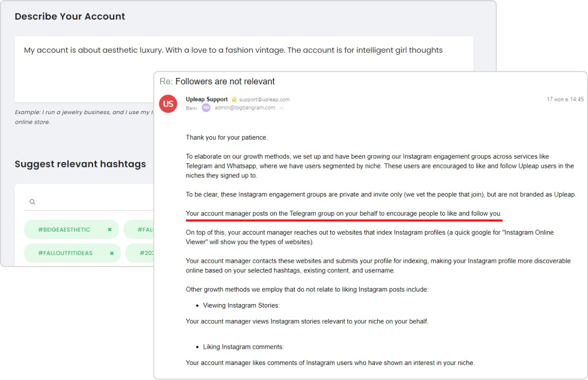Click the Upleap Support red US avatar
This screenshot has width=588, height=380.
(x=168, y=104)
